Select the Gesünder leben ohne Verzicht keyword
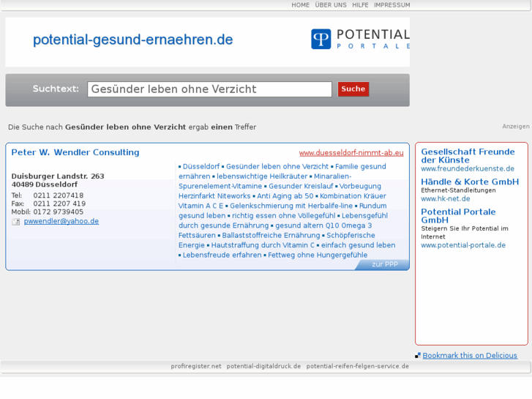 pyautogui.click(x=277, y=166)
